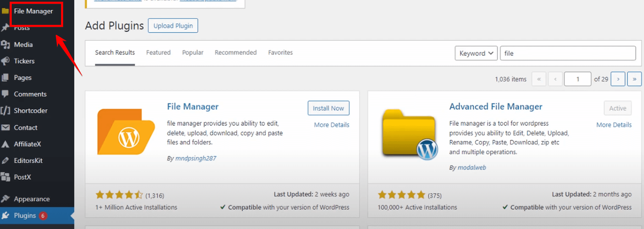Click the Media sidebar icon
The height and width of the screenshot is (229, 644).
(x=5, y=45)
